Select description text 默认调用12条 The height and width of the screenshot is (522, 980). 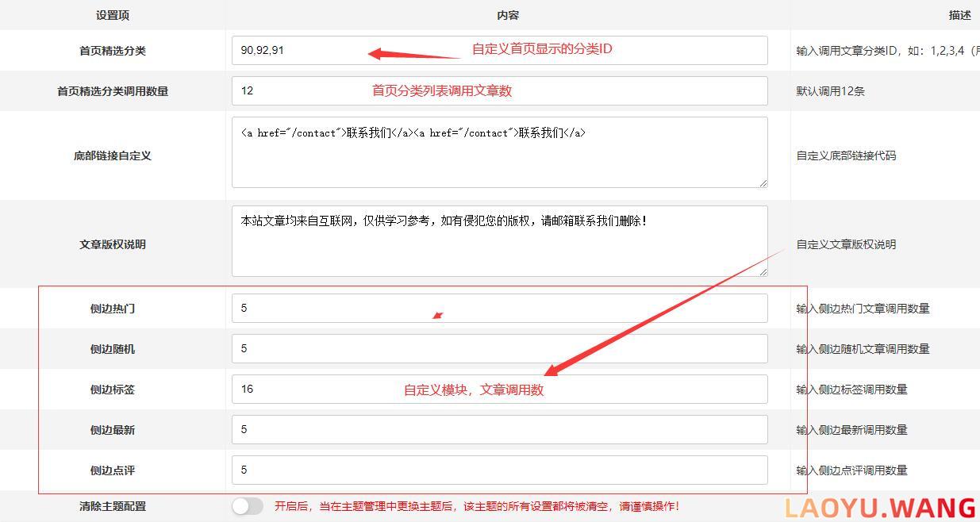coord(831,91)
